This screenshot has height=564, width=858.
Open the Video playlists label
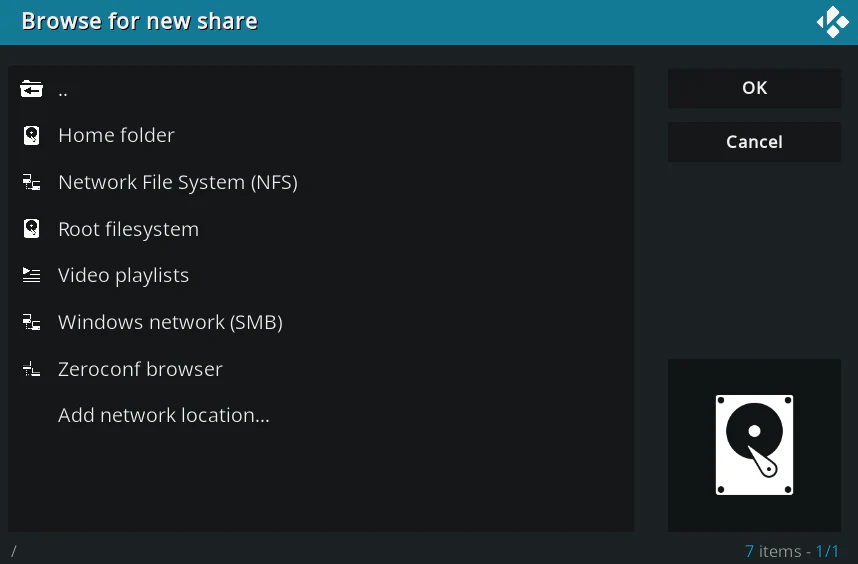[123, 276]
